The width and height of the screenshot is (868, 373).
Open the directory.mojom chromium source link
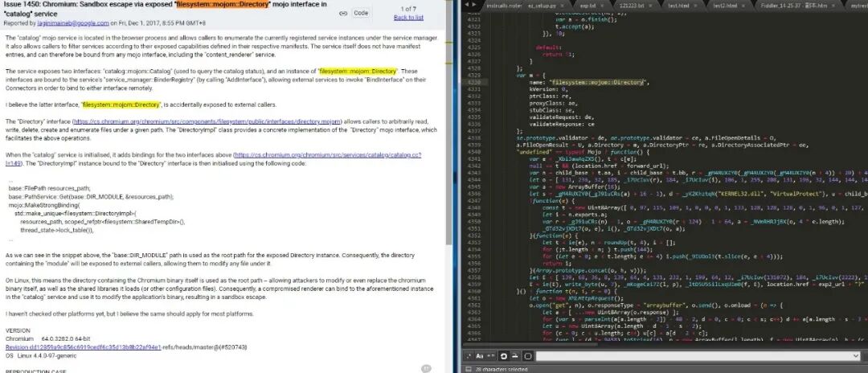(207, 121)
